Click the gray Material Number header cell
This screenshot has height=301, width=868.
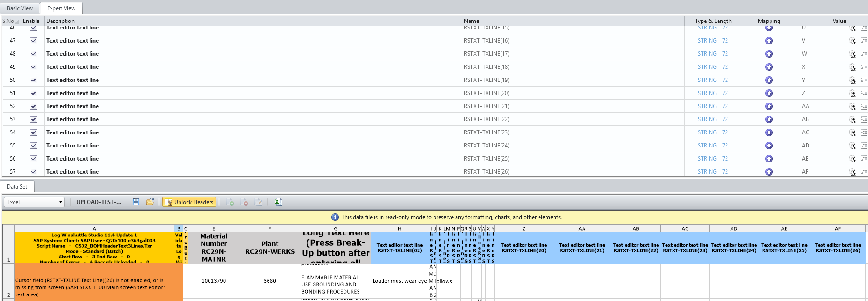point(214,248)
